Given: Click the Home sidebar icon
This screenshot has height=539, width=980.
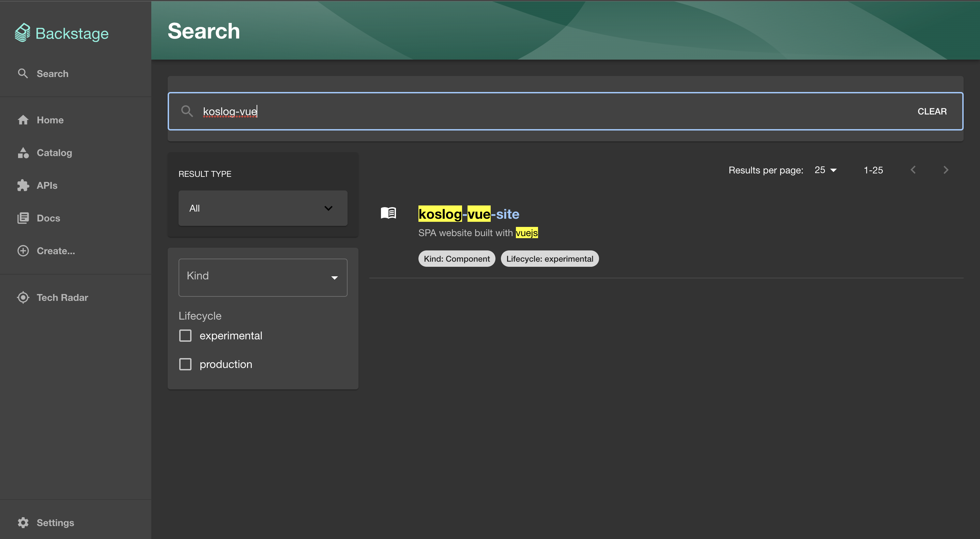Looking at the screenshot, I should (22, 120).
